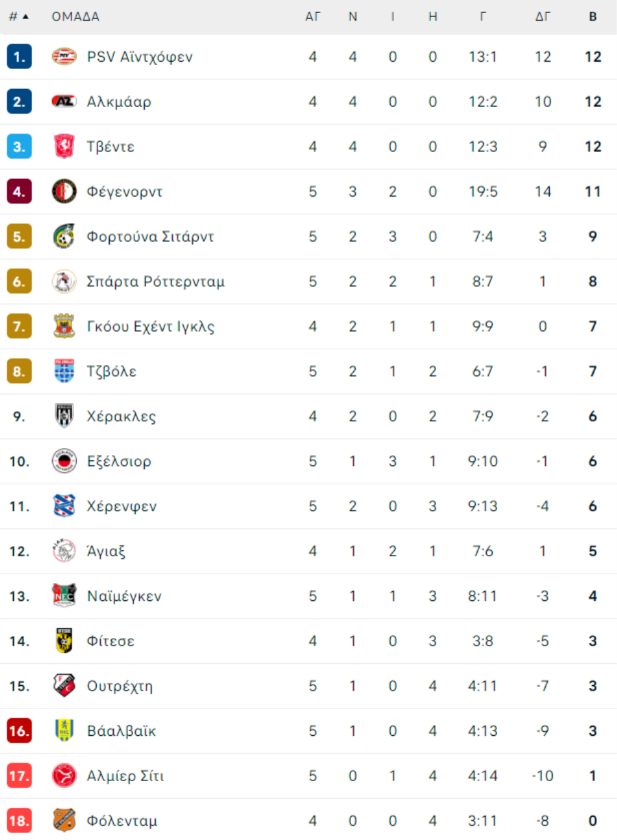Open the Σπάρτα Ρόττερνταμ team link

click(156, 282)
